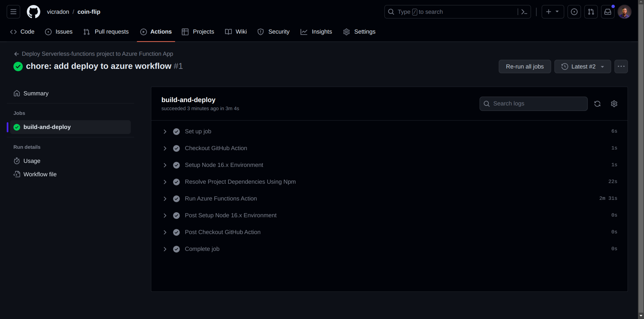Open log view settings gear
This screenshot has height=319, width=644.
tap(614, 104)
